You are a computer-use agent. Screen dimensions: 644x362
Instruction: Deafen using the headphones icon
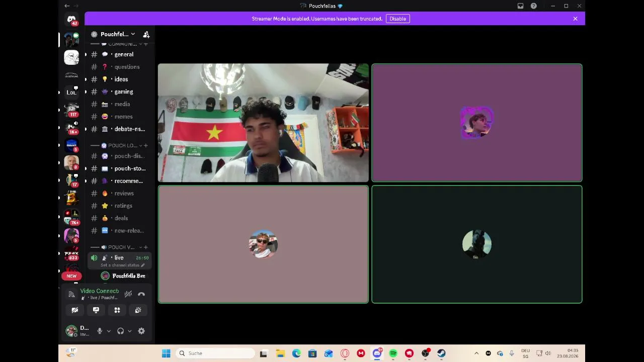pos(120,331)
